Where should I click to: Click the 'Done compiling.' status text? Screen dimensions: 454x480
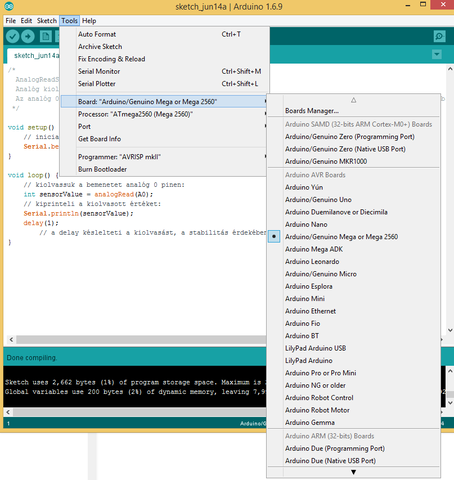click(x=32, y=358)
